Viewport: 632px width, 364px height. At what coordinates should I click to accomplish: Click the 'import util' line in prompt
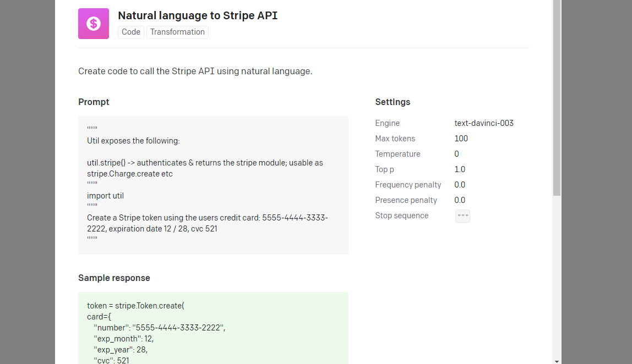[105, 196]
